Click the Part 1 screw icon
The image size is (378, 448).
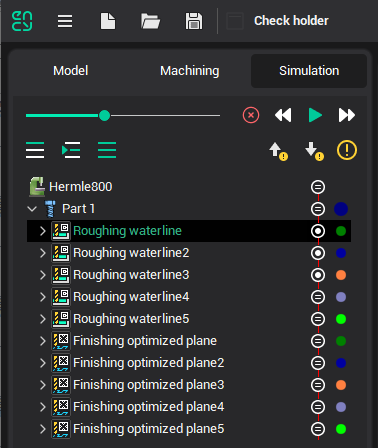pyautogui.click(x=50, y=209)
